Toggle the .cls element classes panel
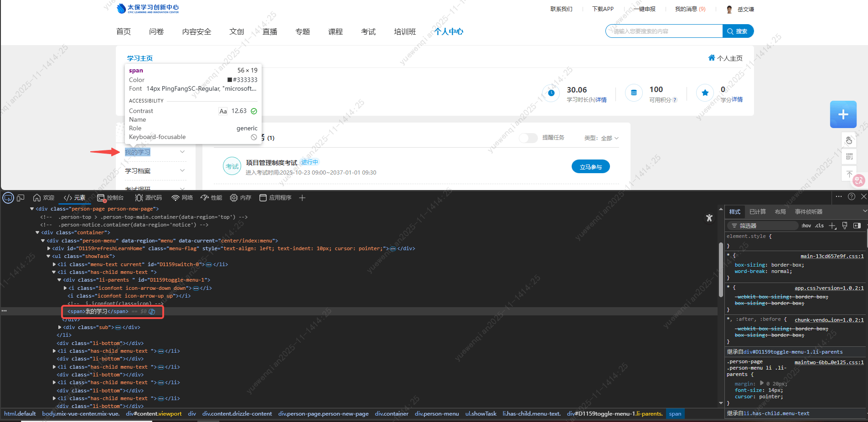 [x=819, y=225]
